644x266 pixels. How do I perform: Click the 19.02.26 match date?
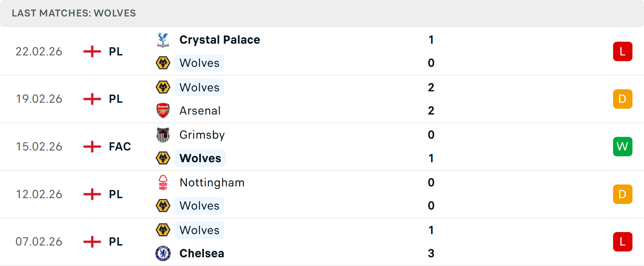click(x=39, y=99)
